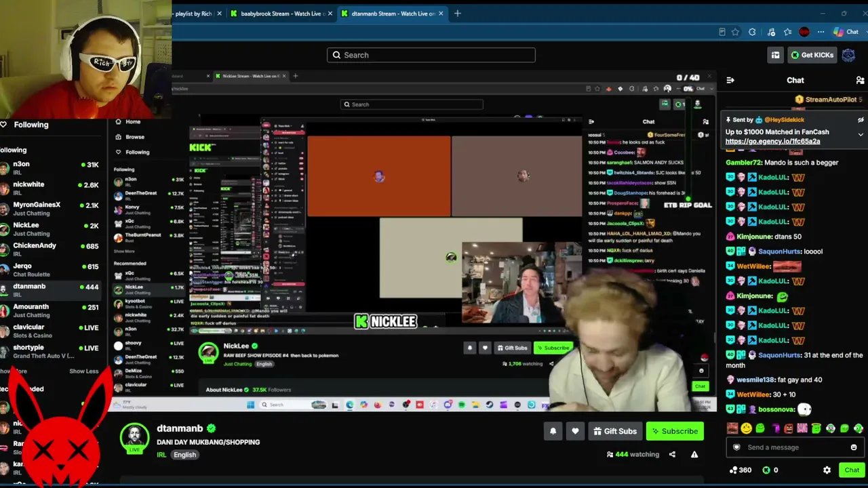
Task: Open the Kick user profile avatar menu
Action: 848,55
